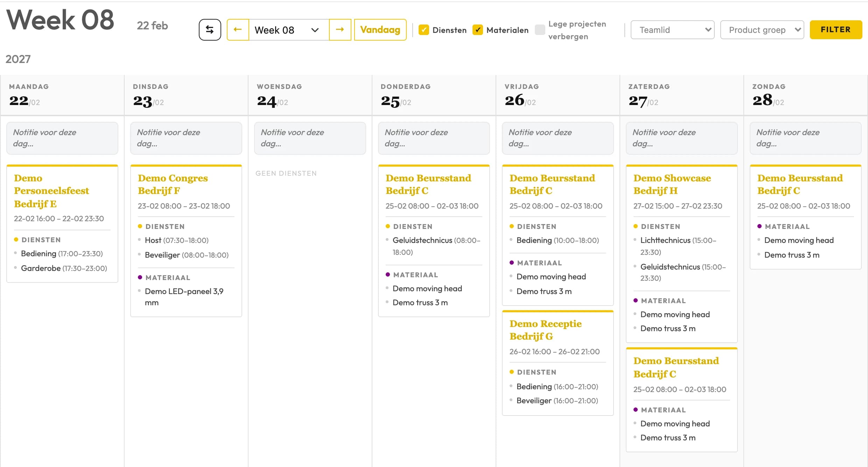Select Bediening (16:00–21:00) service
The height and width of the screenshot is (467, 868).
point(557,386)
